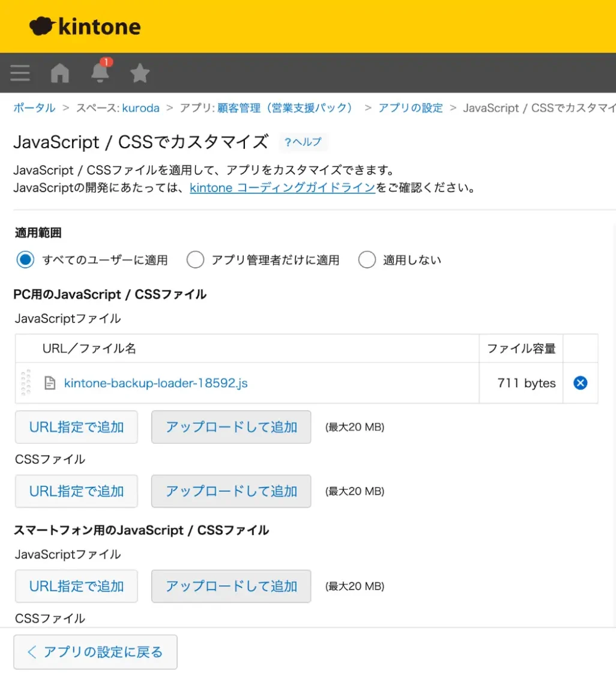Open kuroda space breadcrumb link
The image size is (616, 676).
point(141,108)
